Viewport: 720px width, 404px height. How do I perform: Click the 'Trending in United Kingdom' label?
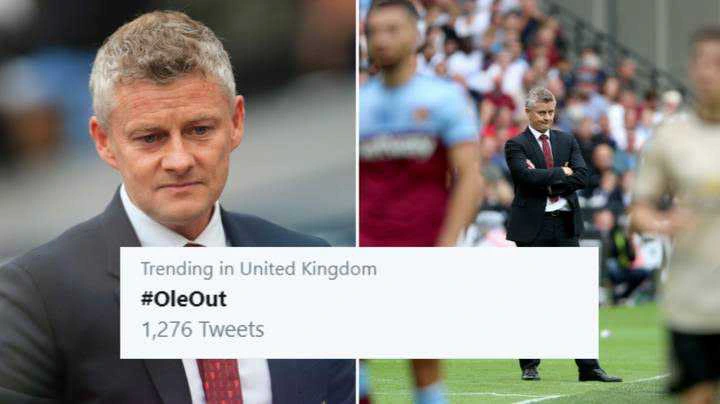[259, 269]
